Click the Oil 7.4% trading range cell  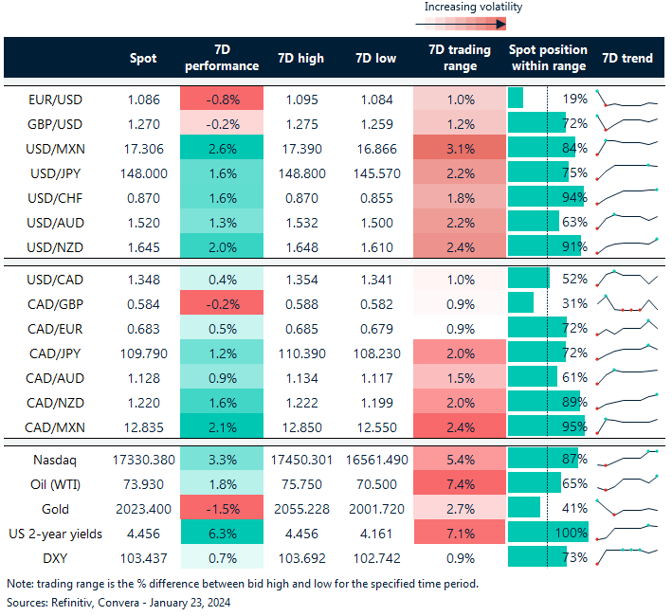click(x=457, y=483)
